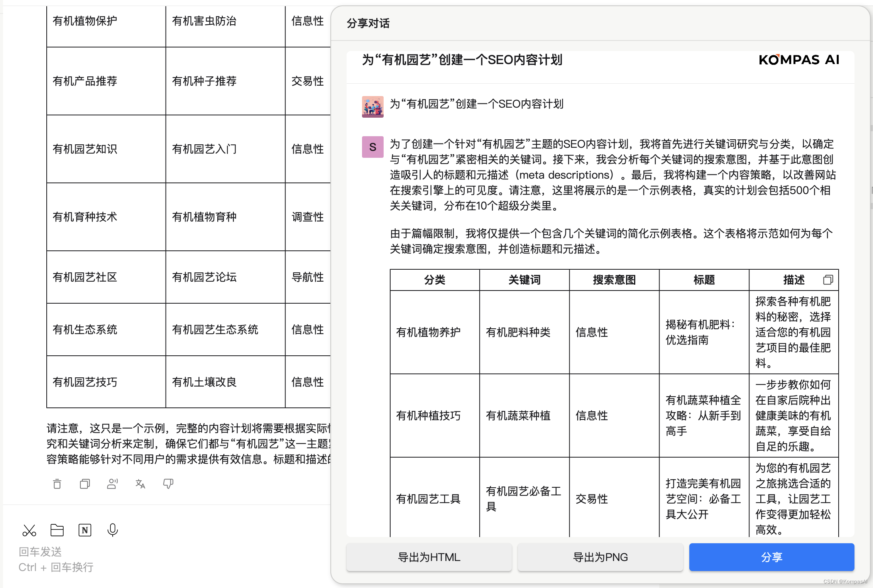Click the Notion icon above input
The height and width of the screenshot is (588, 873).
pyautogui.click(x=85, y=531)
